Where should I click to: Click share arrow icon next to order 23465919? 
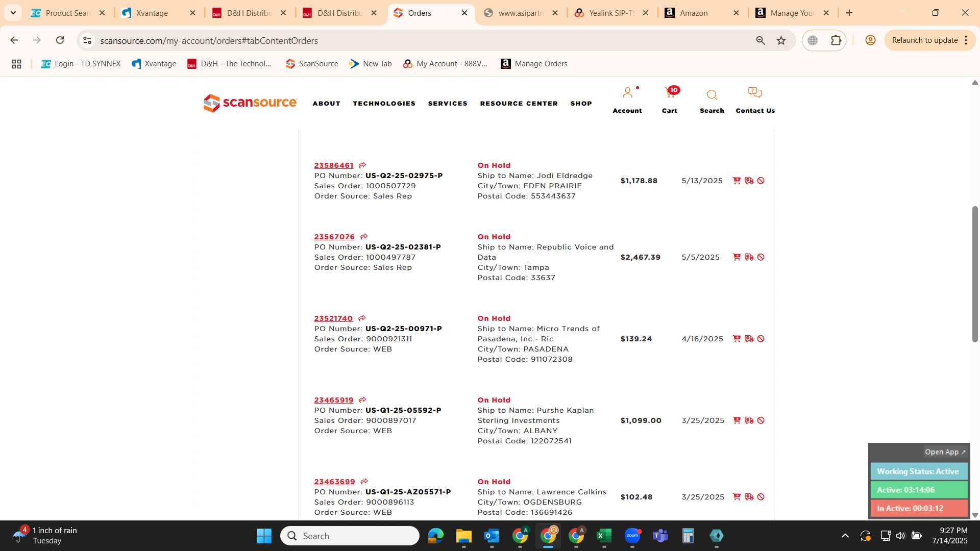tap(362, 400)
